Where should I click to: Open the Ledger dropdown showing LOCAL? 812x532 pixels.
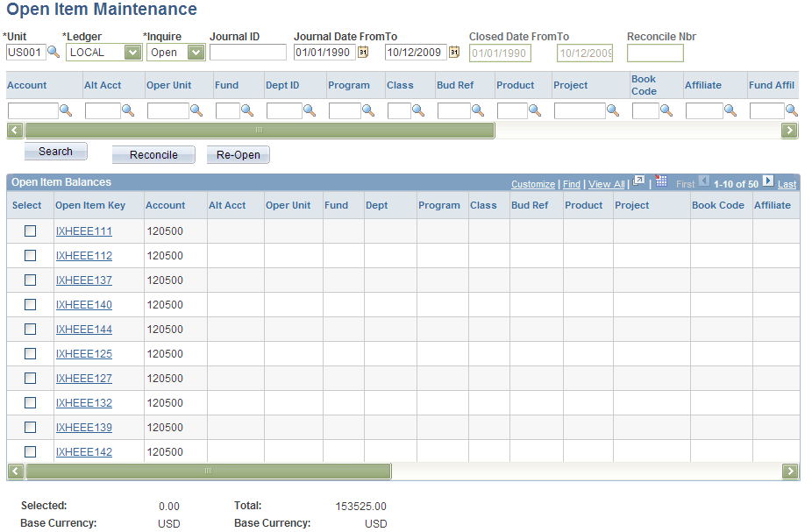[132, 53]
